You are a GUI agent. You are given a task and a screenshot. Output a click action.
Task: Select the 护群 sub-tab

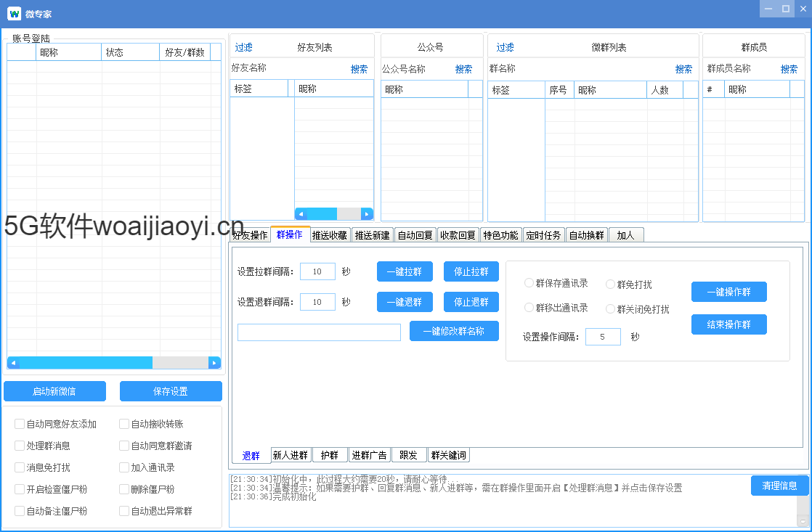pos(329,455)
